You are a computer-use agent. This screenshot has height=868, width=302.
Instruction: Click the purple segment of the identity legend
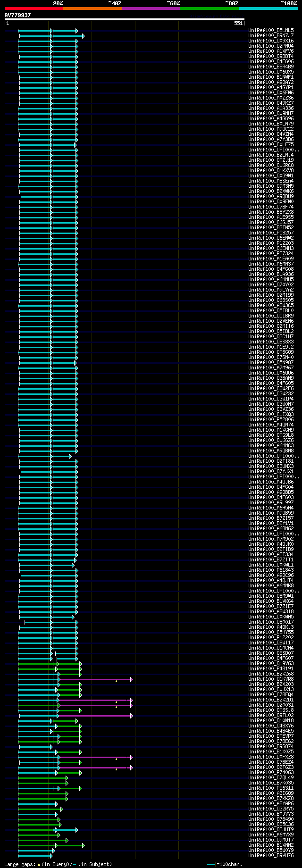pyautogui.click(x=151, y=8)
